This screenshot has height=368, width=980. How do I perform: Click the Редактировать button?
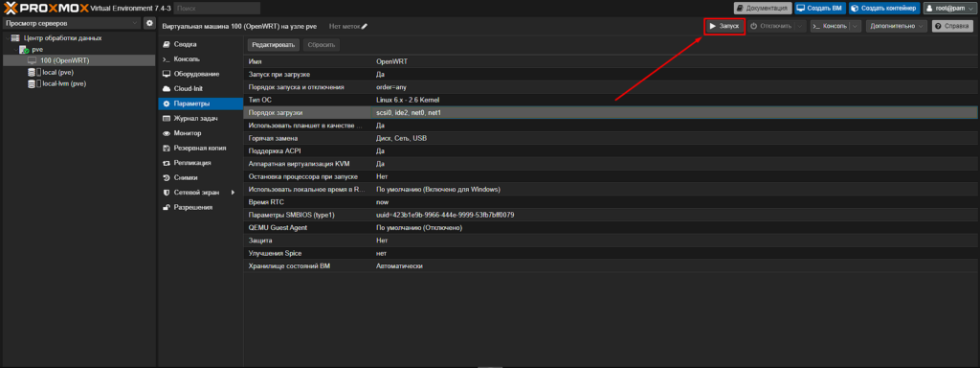(x=273, y=45)
